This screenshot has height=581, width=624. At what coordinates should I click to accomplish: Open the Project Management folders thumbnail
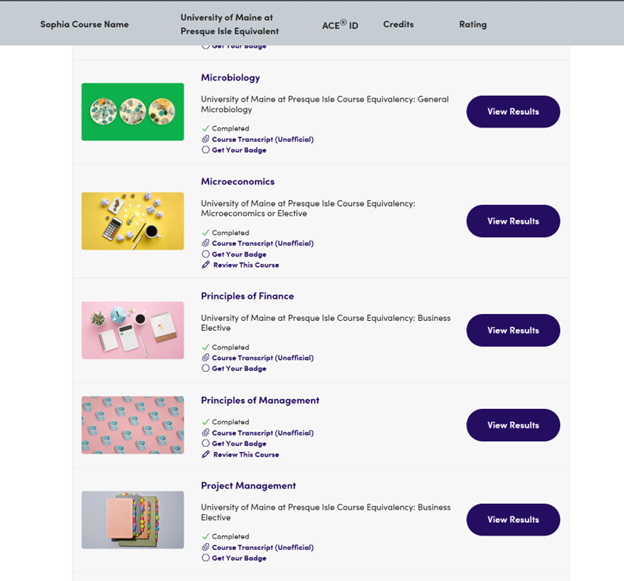133,520
